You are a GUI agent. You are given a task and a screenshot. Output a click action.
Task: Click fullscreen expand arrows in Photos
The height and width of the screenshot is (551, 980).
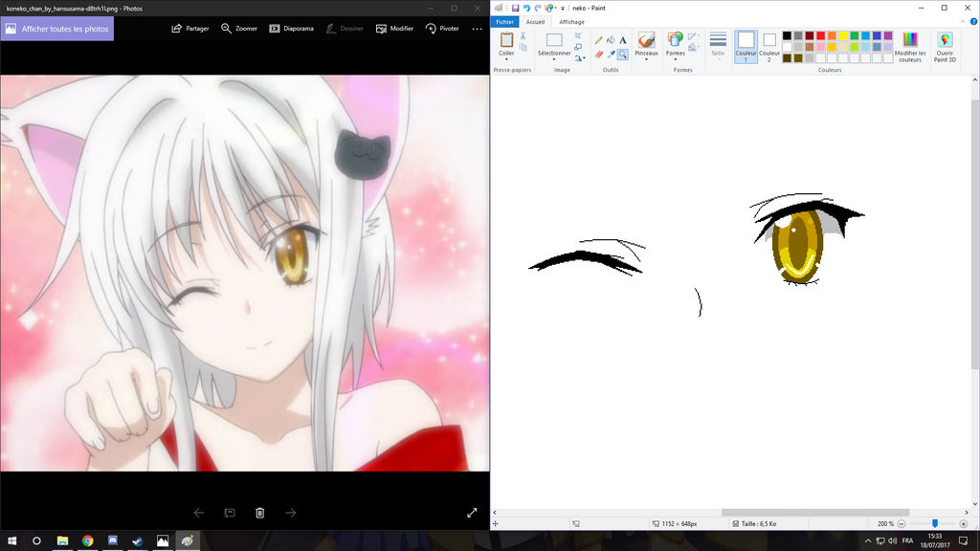click(x=472, y=513)
